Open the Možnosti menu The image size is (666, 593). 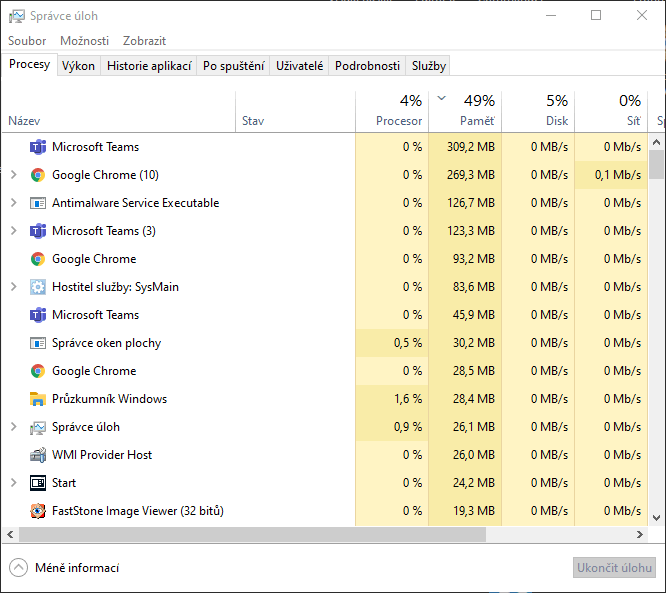click(84, 41)
